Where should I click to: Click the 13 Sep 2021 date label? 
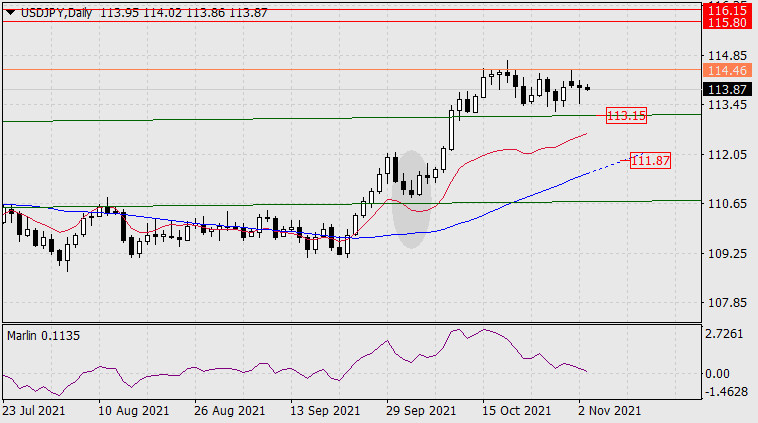tap(325, 411)
